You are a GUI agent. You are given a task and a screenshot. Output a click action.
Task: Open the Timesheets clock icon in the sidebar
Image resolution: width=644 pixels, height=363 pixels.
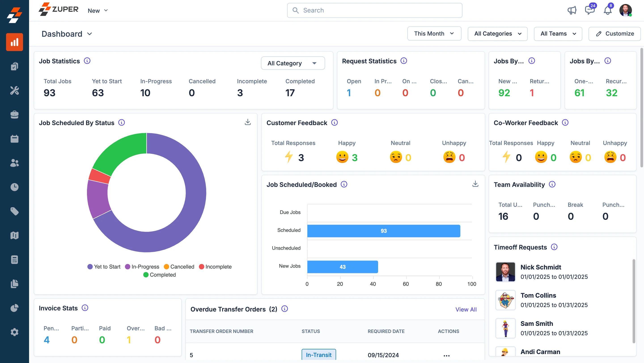(14, 187)
